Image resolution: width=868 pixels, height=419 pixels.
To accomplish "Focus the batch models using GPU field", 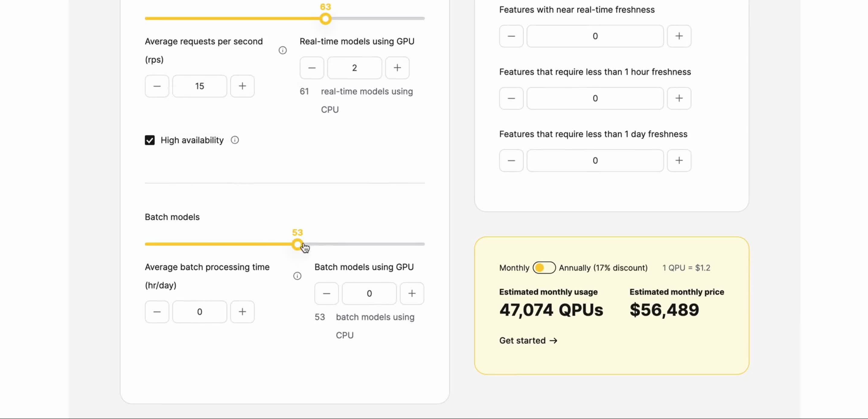I will (369, 294).
